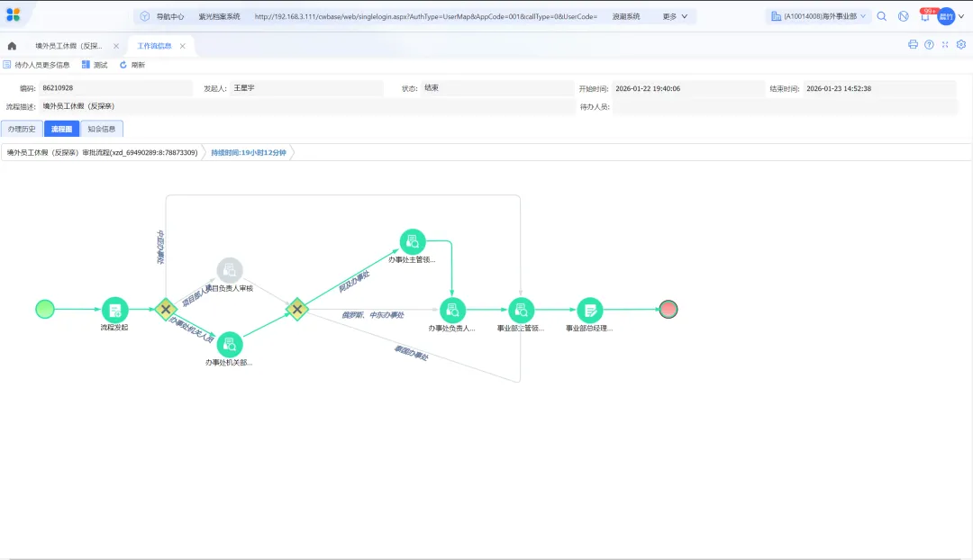Click 持续时间 19小时12分钟 breadcrumb
The height and width of the screenshot is (560, 973).
[x=249, y=152]
